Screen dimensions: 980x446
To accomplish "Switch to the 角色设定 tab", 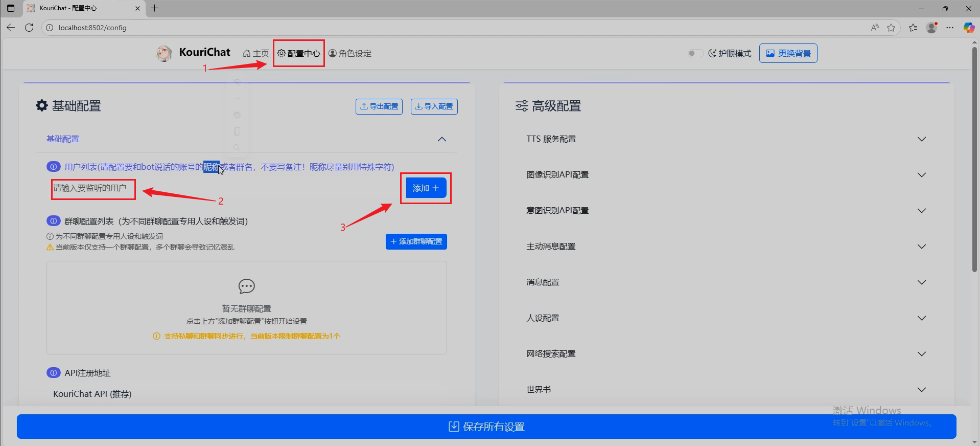I will pyautogui.click(x=350, y=53).
